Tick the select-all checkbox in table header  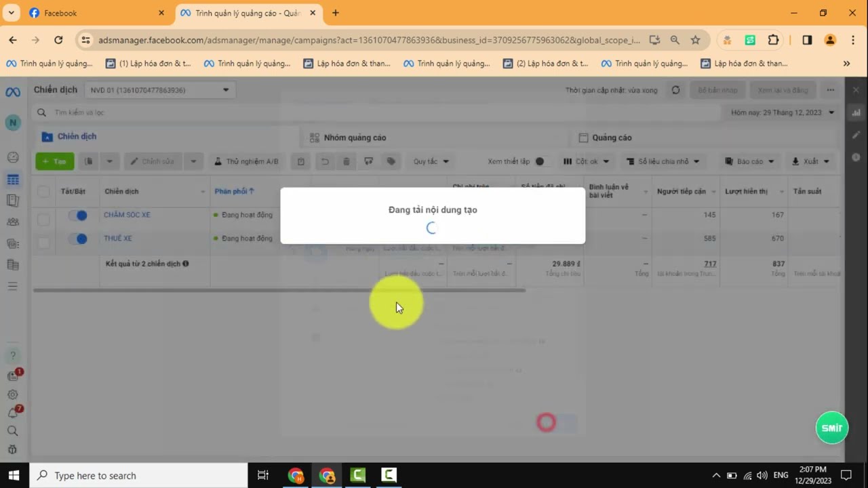(x=43, y=192)
